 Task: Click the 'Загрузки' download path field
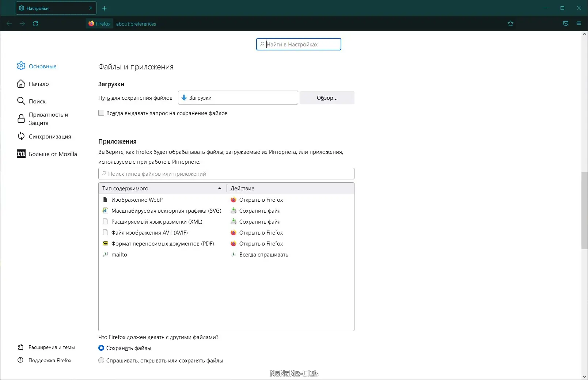238,98
